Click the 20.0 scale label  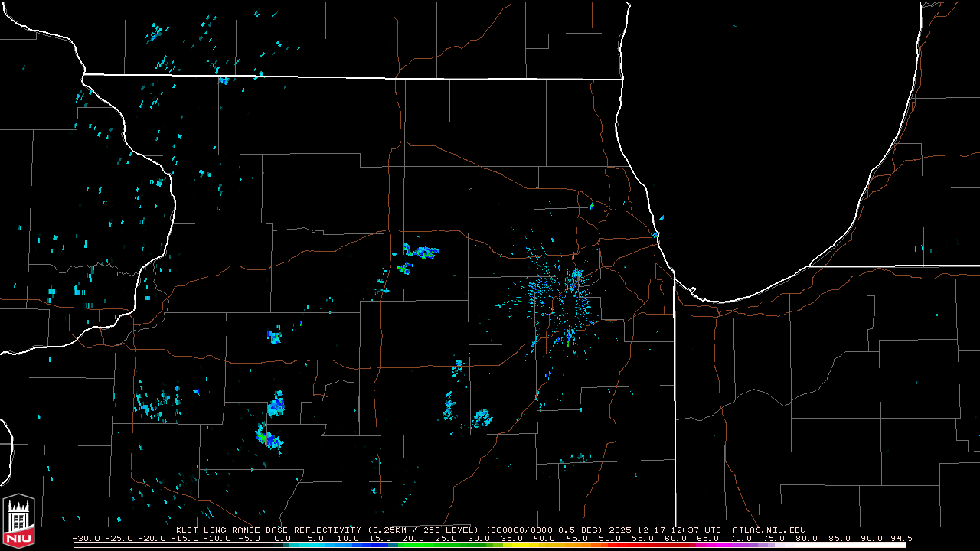(413, 539)
